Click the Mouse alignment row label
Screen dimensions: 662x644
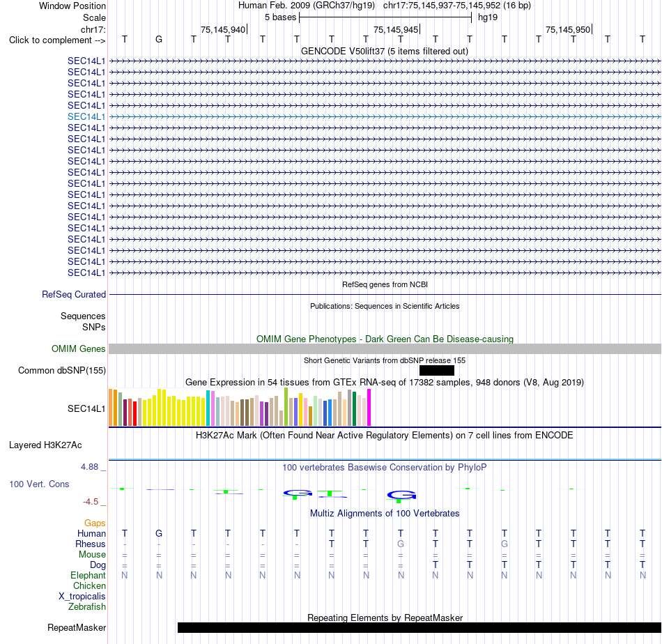[92, 555]
